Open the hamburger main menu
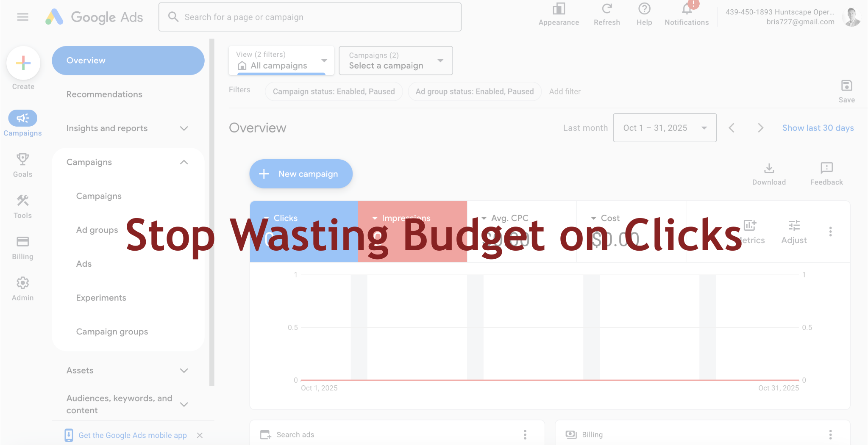The height and width of the screenshot is (445, 868). [x=23, y=17]
